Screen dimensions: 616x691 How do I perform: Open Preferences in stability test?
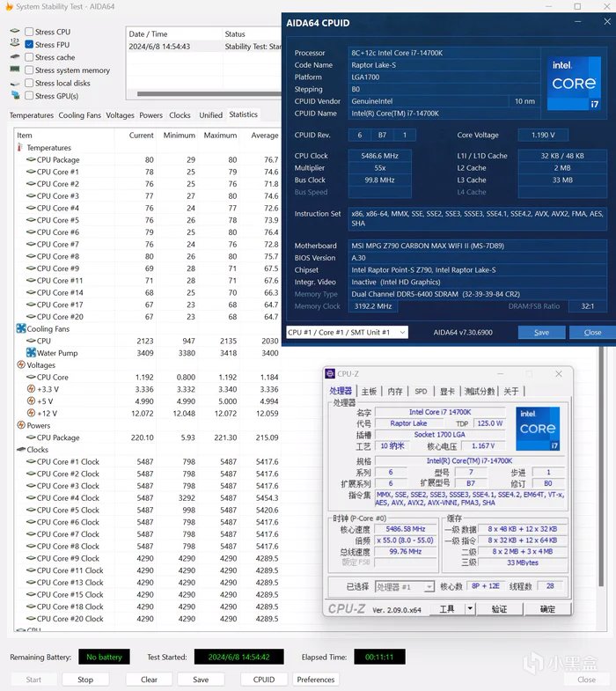(x=316, y=680)
